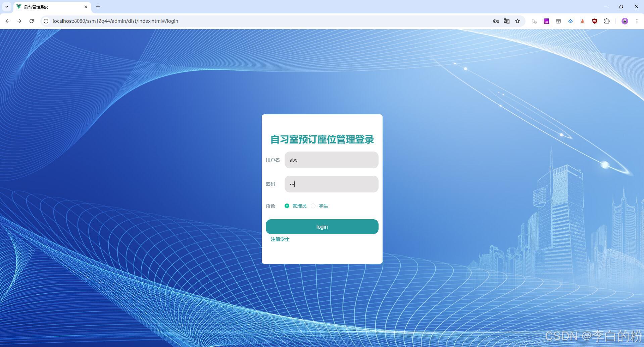Viewport: 644px width, 347px height.
Task: Bookmark this page with the star icon
Action: [517, 21]
